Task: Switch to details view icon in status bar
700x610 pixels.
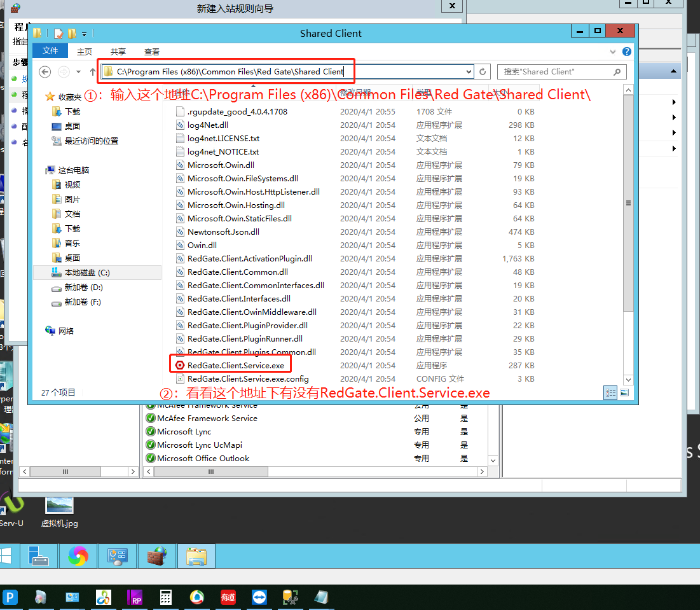Action: [610, 392]
